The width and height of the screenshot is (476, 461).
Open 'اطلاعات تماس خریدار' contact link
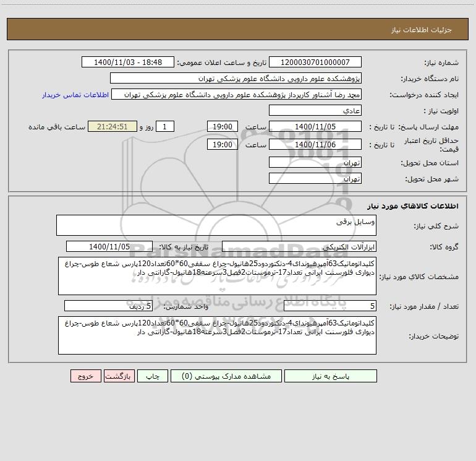click(x=75, y=95)
